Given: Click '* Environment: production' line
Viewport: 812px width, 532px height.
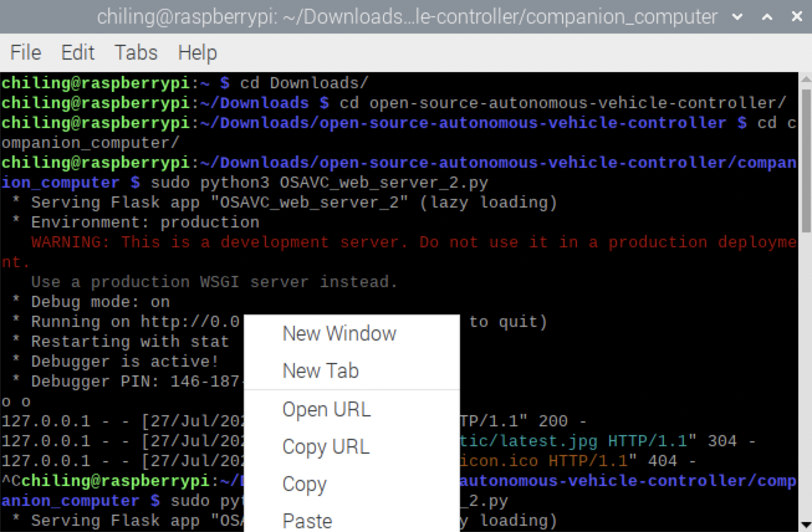Looking at the screenshot, I should (x=136, y=222).
